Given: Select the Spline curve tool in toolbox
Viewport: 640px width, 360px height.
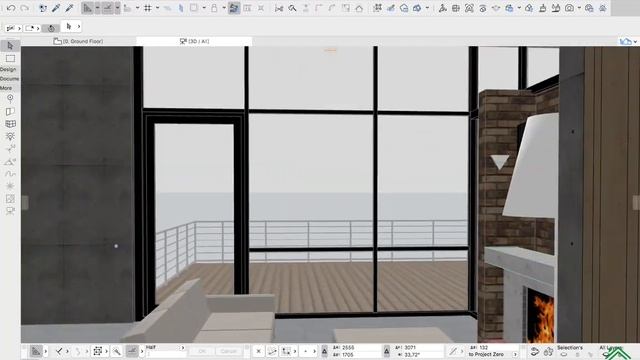Looking at the screenshot, I should point(10,174).
